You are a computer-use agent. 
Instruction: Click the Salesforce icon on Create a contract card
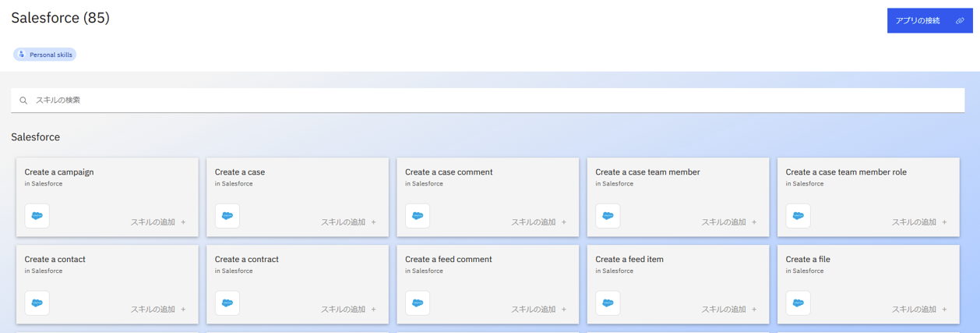[x=227, y=303]
